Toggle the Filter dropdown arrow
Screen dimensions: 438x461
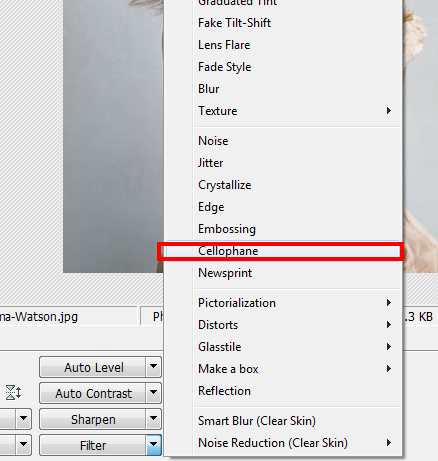(x=154, y=445)
